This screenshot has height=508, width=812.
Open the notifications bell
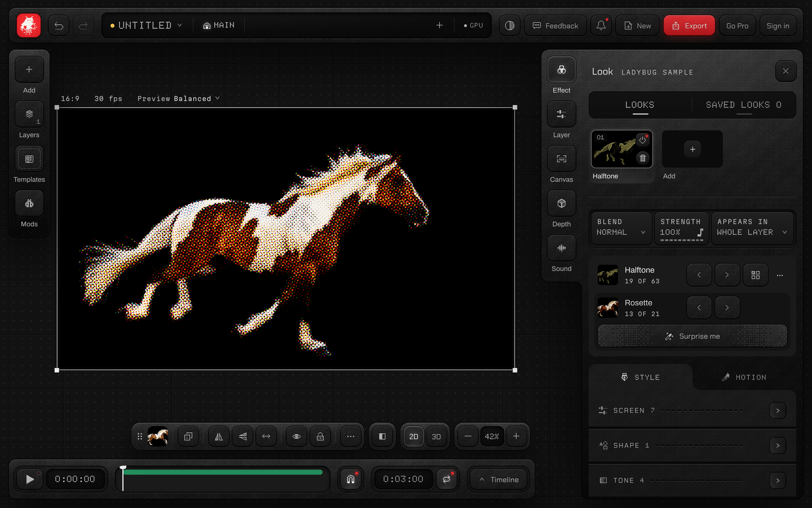[601, 26]
